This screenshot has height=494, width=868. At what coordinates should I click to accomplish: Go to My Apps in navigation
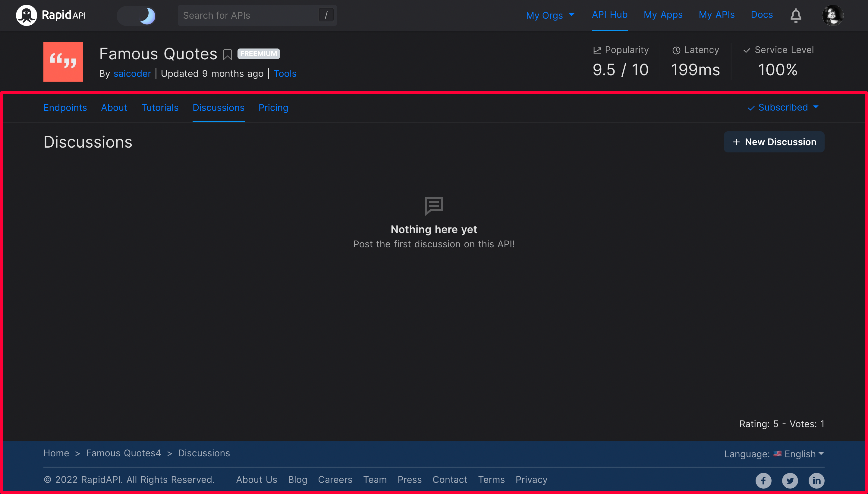663,14
